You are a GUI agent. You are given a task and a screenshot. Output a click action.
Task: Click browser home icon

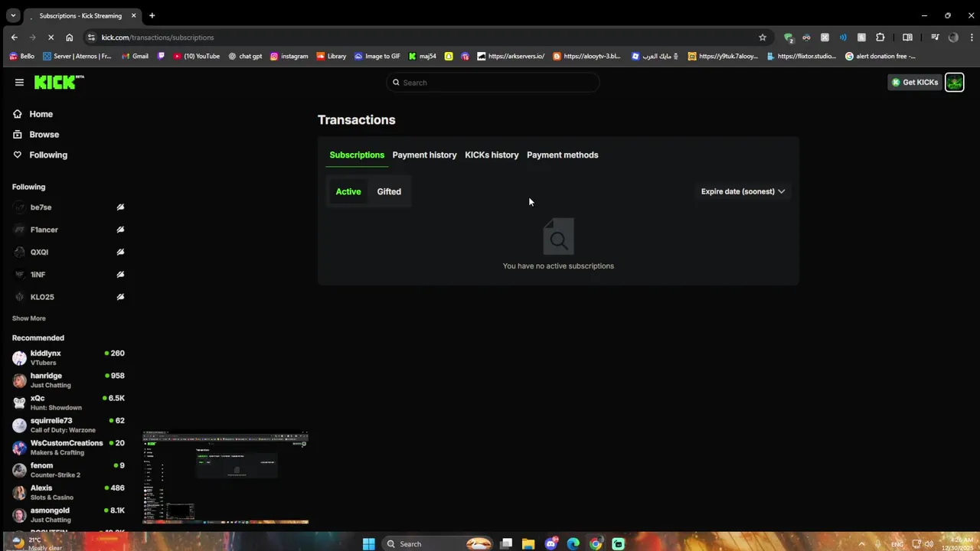[x=69, y=37]
